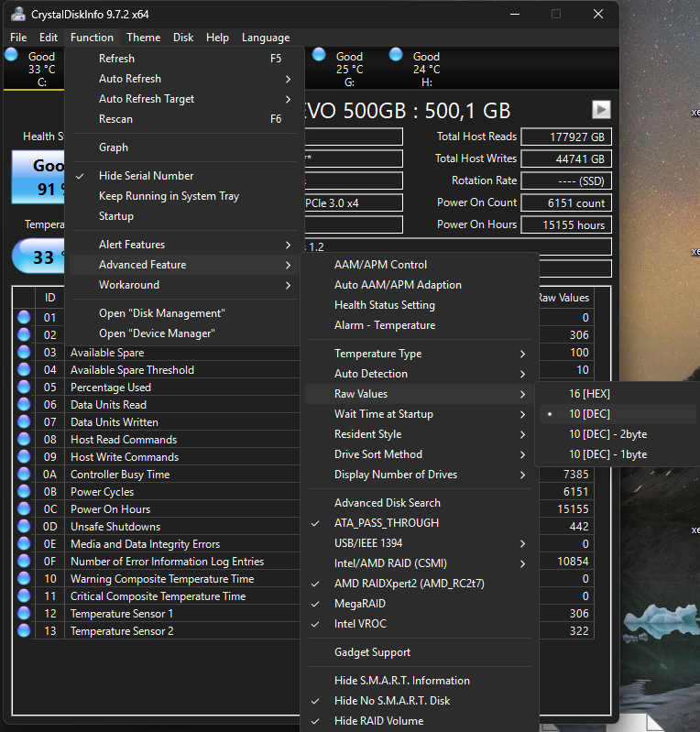Click the next disk arrow button

click(x=601, y=110)
